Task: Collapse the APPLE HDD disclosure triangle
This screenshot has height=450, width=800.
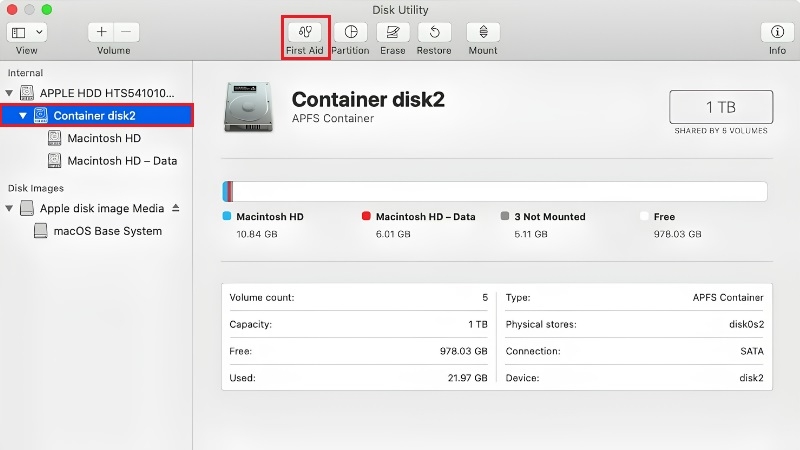Action: (x=9, y=93)
